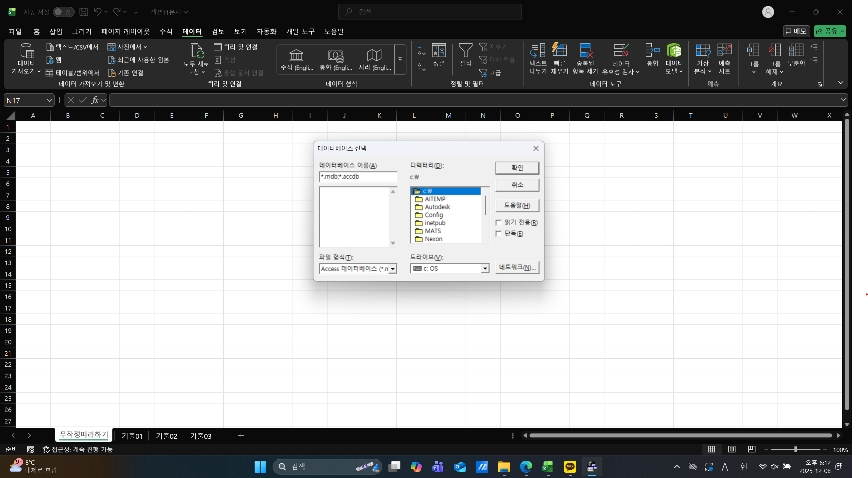The height and width of the screenshot is (478, 868).
Task: Click Forecast Sheet (예측 시트) icon
Action: pos(724,51)
